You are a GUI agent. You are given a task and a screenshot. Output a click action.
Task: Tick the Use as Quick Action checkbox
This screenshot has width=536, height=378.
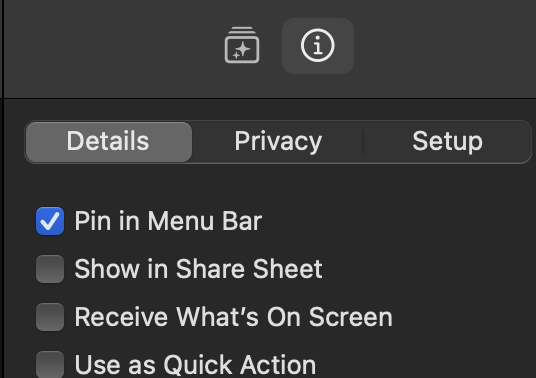tap(50, 365)
